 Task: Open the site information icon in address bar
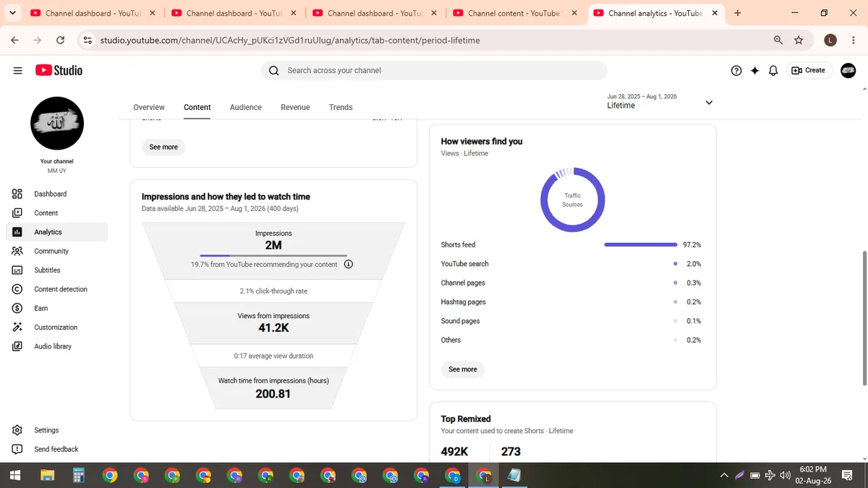[88, 40]
